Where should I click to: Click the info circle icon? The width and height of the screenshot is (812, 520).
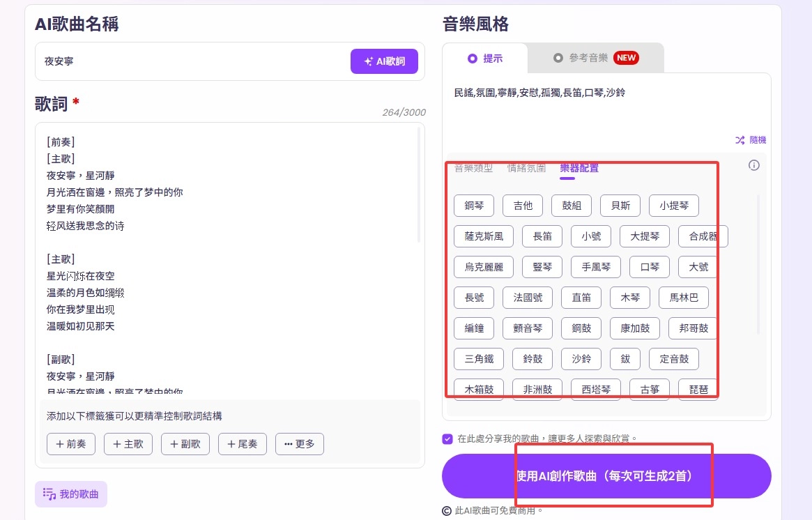pos(753,165)
